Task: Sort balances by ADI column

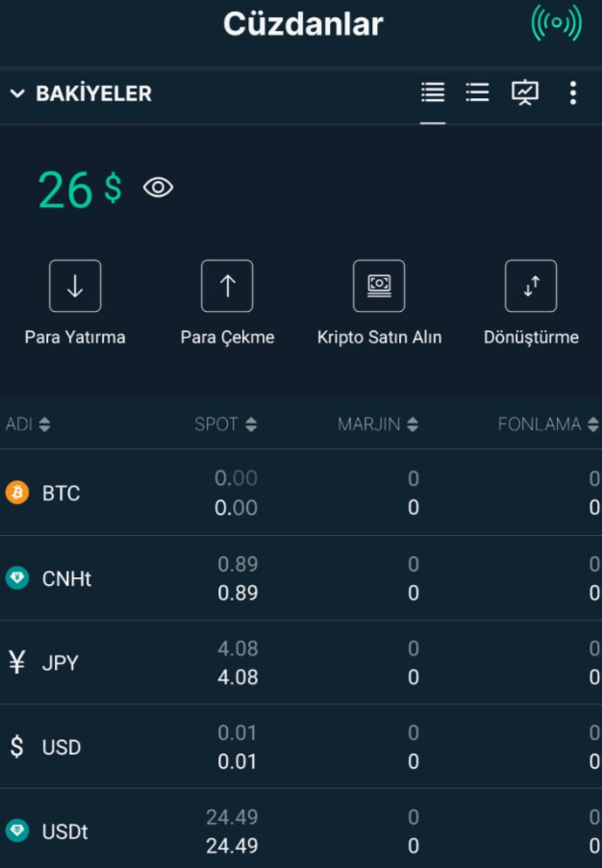Action: click(x=28, y=424)
